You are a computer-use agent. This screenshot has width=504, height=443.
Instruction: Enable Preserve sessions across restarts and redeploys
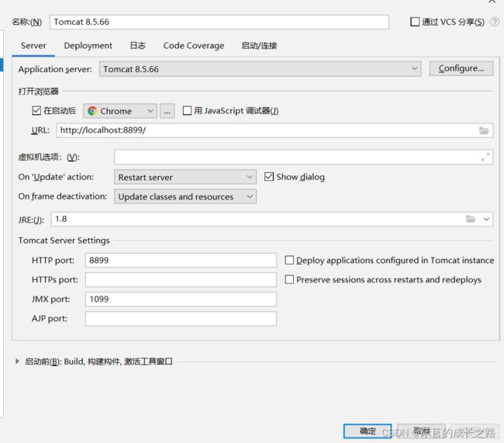click(x=289, y=279)
